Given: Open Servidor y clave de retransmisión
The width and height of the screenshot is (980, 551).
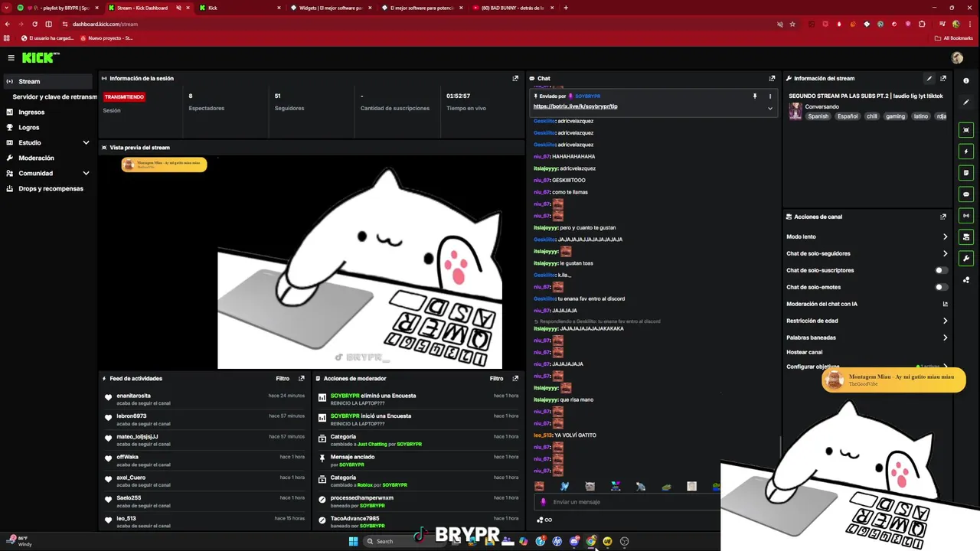Looking at the screenshot, I should (x=54, y=96).
